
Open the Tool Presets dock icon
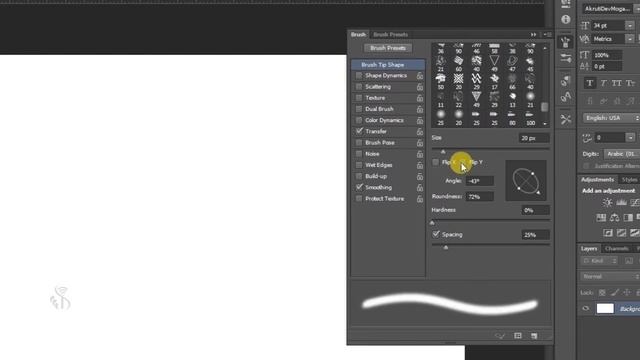[566, 119]
